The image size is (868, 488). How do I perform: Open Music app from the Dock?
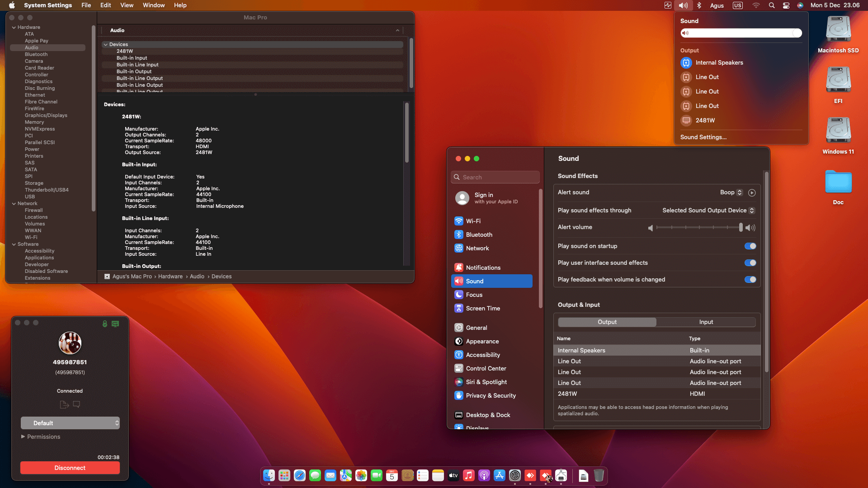[x=469, y=476]
